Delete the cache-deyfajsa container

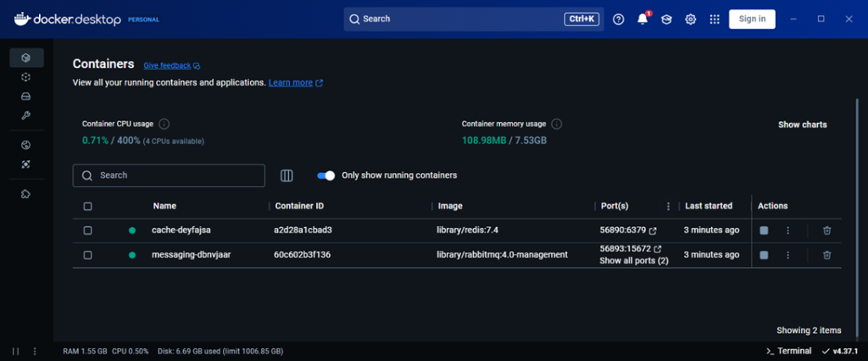(x=826, y=230)
